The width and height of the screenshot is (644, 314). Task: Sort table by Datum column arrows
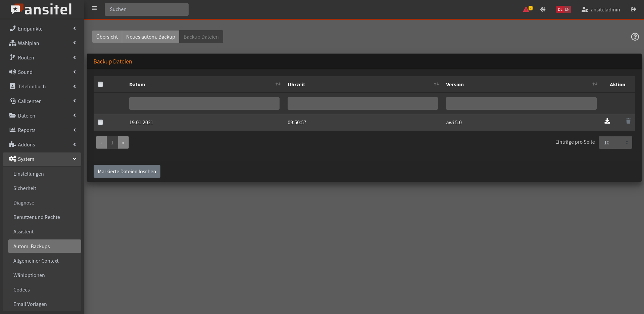point(278,84)
